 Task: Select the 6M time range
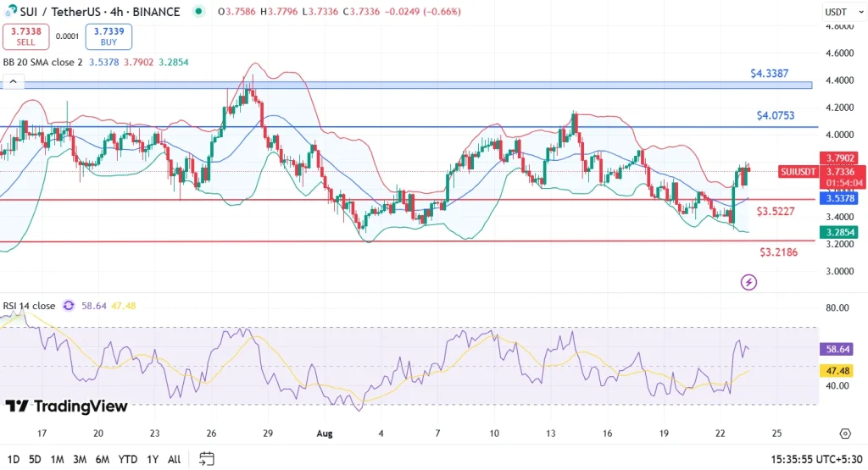[103, 459]
